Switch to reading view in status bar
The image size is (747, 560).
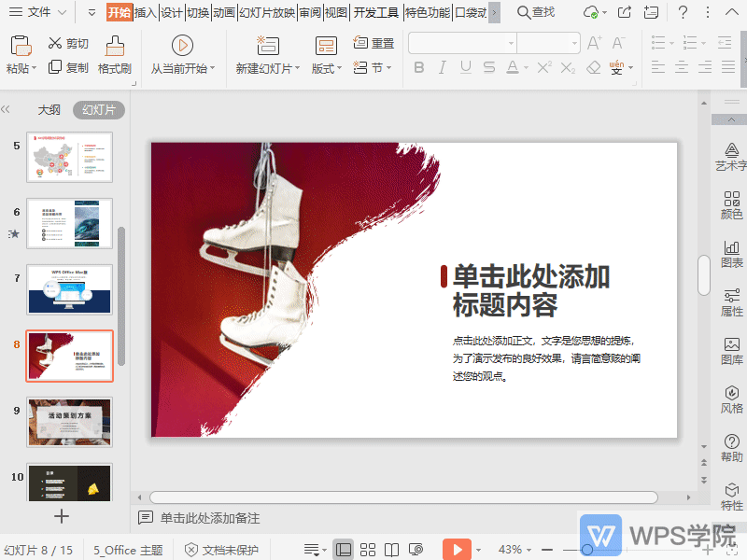point(391,550)
